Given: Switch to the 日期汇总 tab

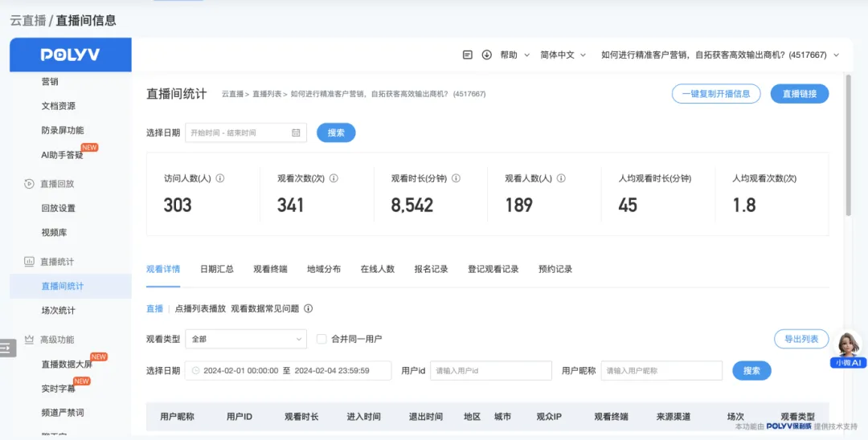Looking at the screenshot, I should (x=216, y=269).
